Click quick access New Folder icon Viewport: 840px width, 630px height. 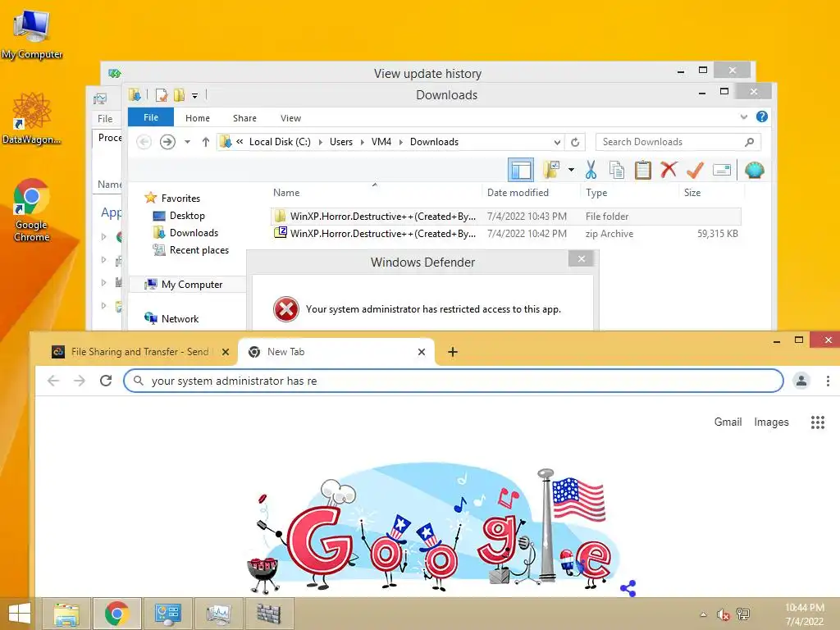coord(179,95)
